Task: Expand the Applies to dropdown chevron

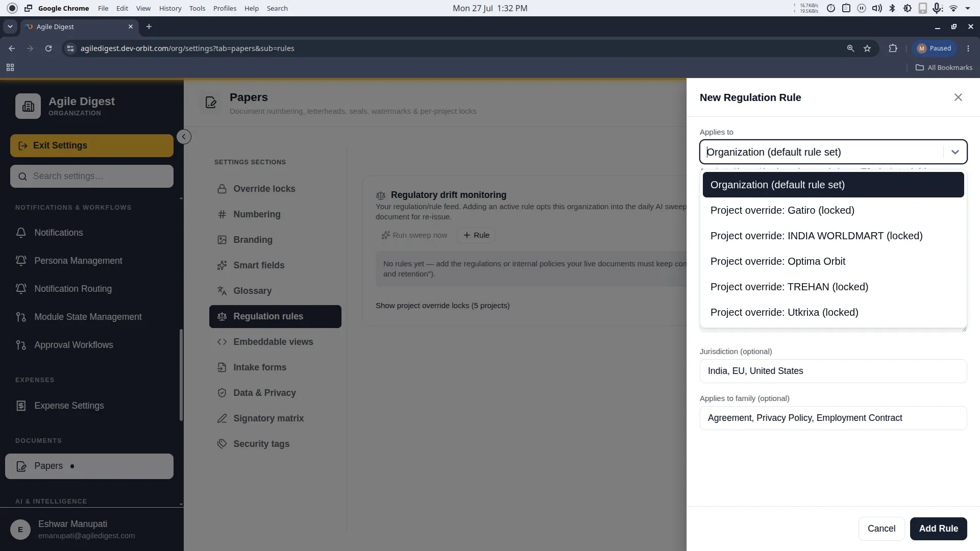Action: coord(955,152)
